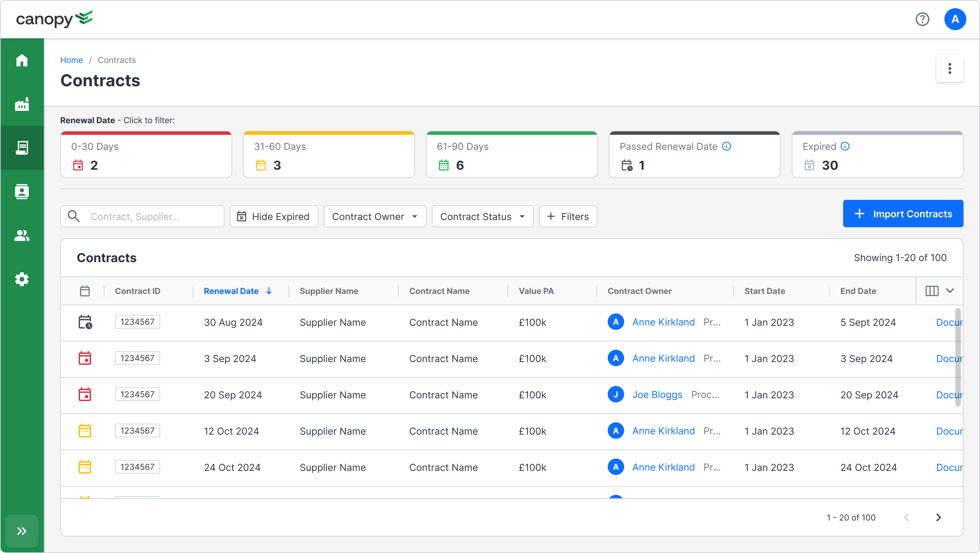This screenshot has width=980, height=553.
Task: Filter by Expired renewal card
Action: point(877,155)
